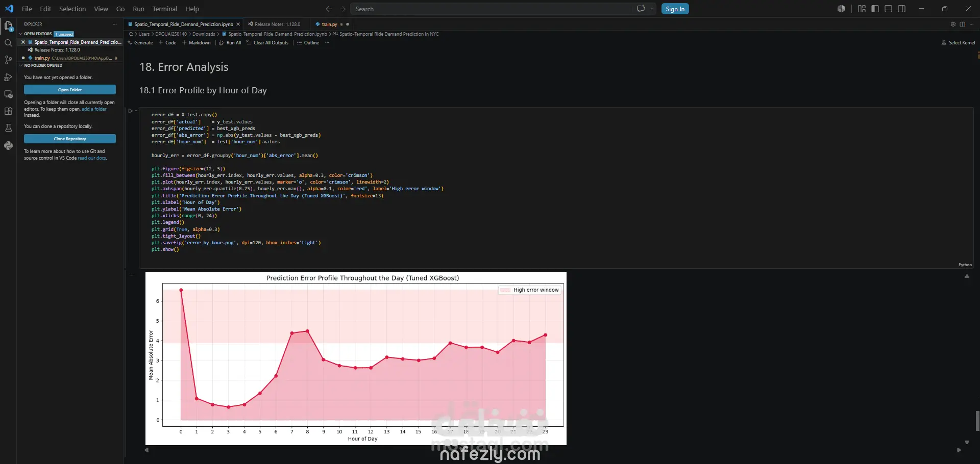Open the Copilot status icon
Viewport: 980px width, 464px height.
(x=841, y=9)
